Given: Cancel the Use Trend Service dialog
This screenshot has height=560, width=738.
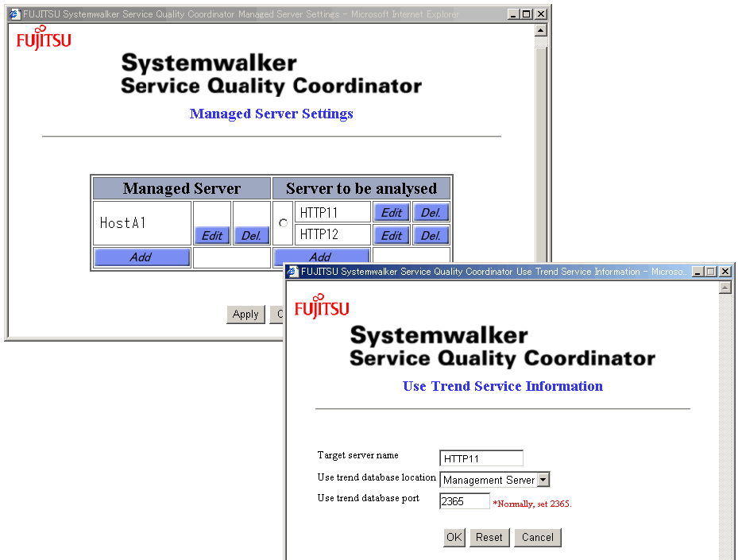Looking at the screenshot, I should (538, 538).
